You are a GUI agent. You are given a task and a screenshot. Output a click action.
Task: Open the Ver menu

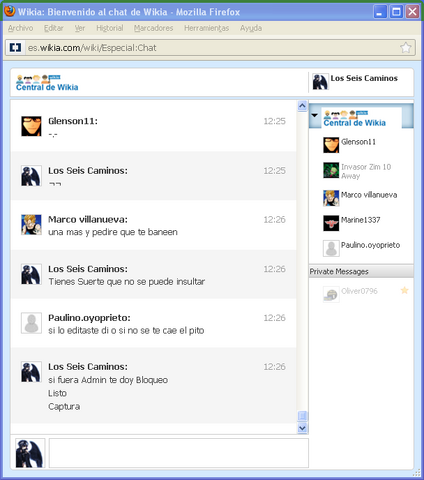point(80,28)
